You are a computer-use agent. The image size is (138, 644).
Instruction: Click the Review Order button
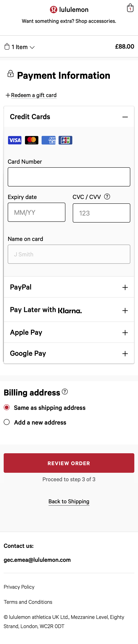(x=69, y=463)
